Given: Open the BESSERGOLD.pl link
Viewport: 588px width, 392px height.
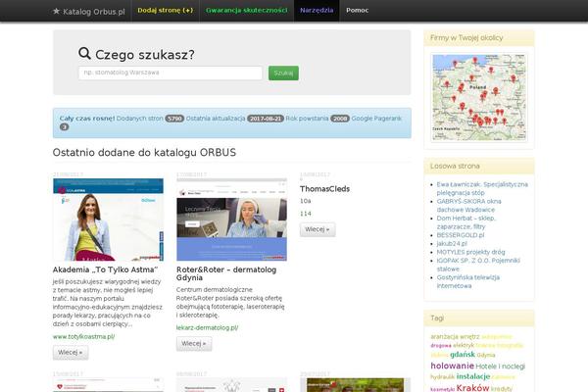Looking at the screenshot, I should point(461,235).
